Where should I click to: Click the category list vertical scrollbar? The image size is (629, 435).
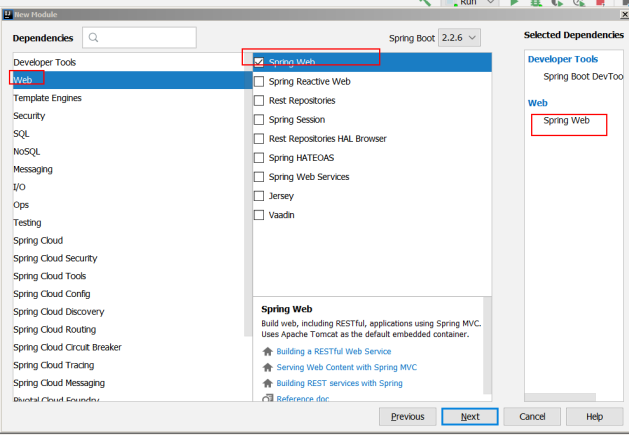click(248, 195)
